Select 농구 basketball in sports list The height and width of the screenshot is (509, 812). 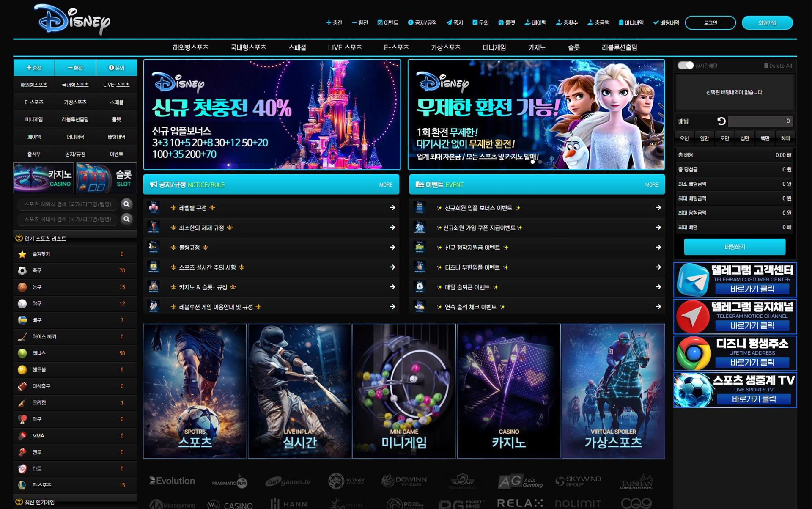[75, 287]
